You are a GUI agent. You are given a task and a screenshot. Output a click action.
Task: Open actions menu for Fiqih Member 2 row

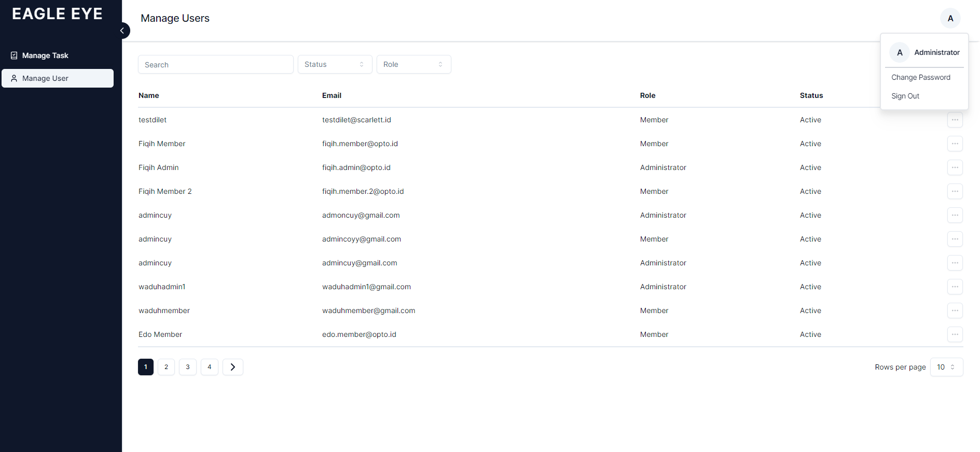tap(955, 191)
